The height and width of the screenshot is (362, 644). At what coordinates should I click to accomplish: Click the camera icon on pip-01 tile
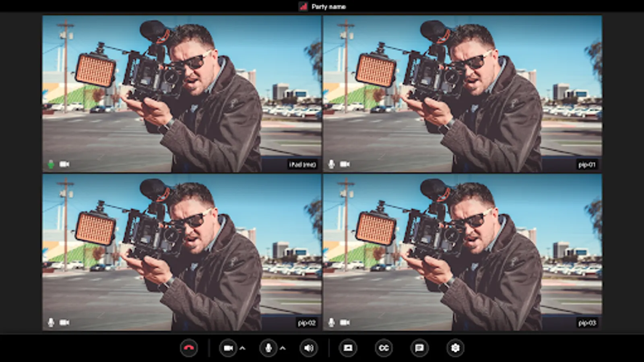tap(345, 164)
